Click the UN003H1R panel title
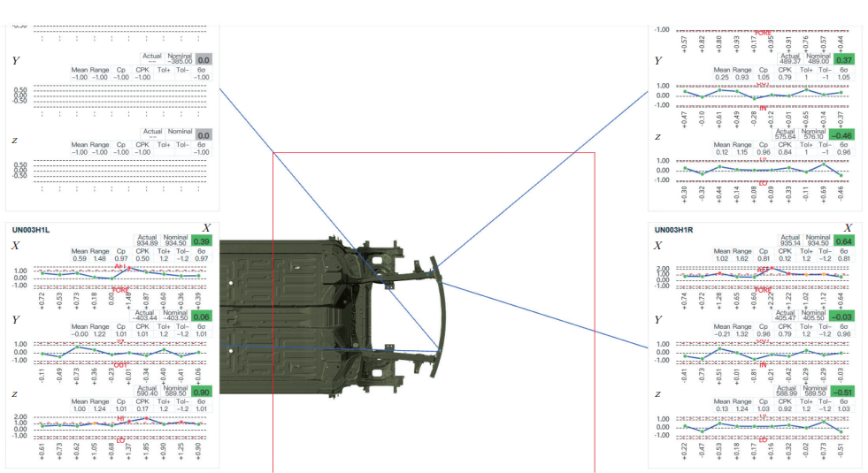 point(673,229)
